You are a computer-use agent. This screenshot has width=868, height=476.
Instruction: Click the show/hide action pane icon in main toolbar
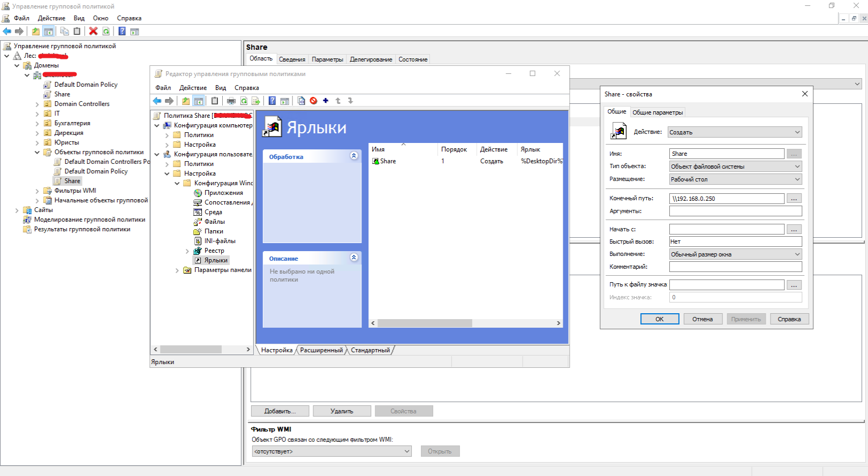tap(134, 32)
